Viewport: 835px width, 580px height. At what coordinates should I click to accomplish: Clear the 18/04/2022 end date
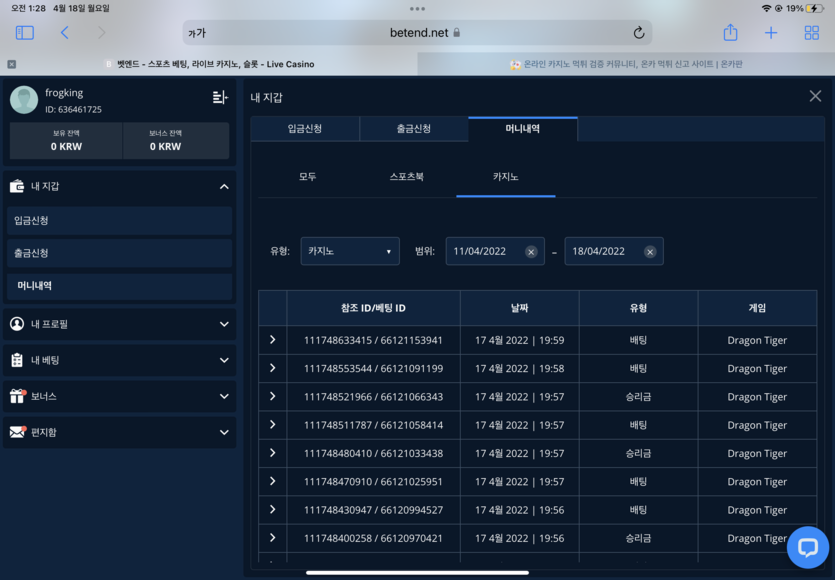650,252
